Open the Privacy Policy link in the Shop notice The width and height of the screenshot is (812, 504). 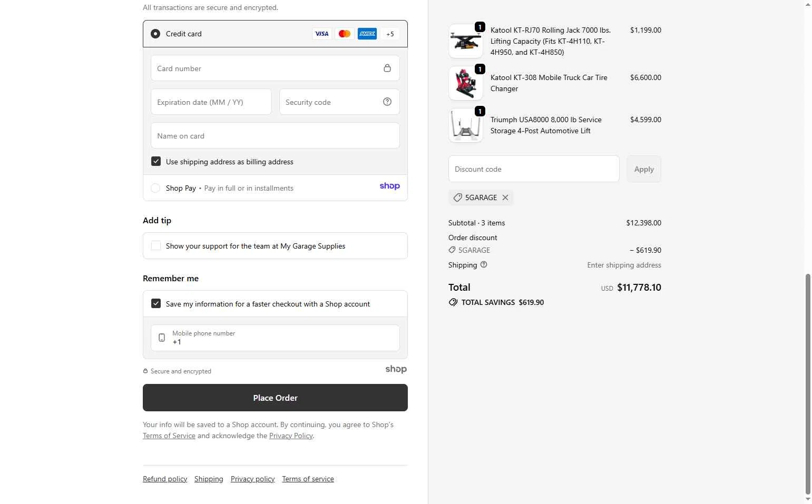pos(291,436)
